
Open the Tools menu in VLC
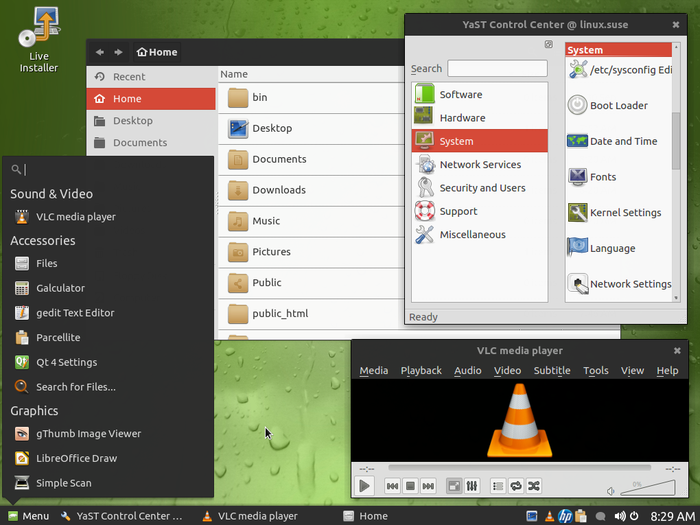tap(596, 370)
